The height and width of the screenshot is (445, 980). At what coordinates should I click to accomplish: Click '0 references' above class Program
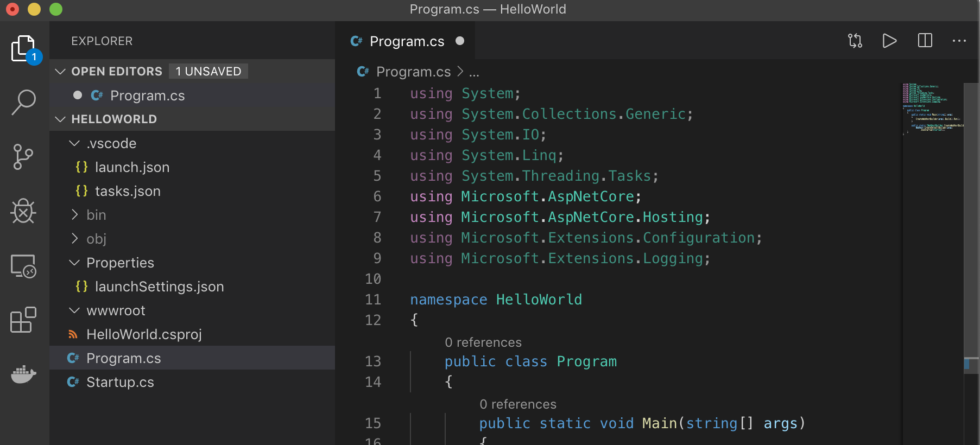click(x=483, y=342)
